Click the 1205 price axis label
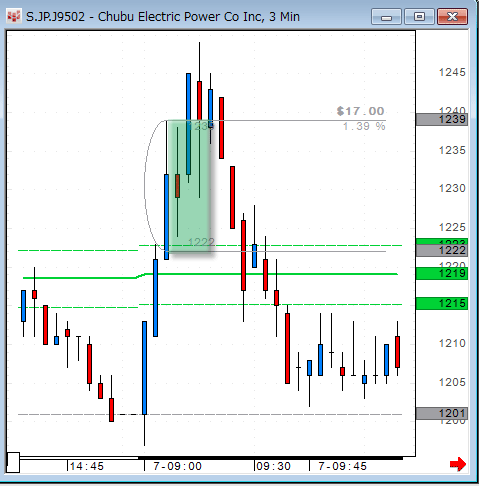479x486 pixels. [452, 382]
